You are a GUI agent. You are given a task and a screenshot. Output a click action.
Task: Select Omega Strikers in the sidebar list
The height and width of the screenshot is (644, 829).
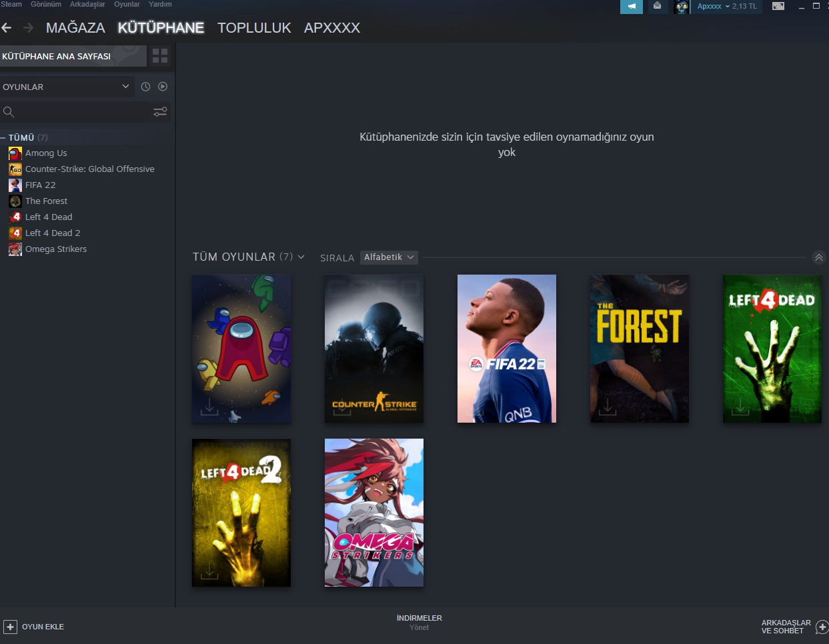pos(56,249)
